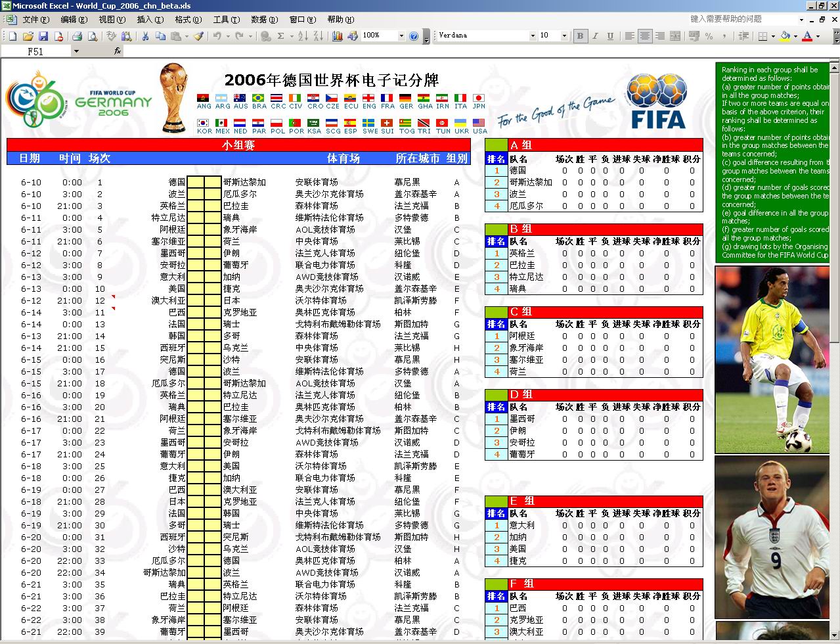The height and width of the screenshot is (644, 840).
Task: Click the Cut scissors icon
Action: point(144,36)
